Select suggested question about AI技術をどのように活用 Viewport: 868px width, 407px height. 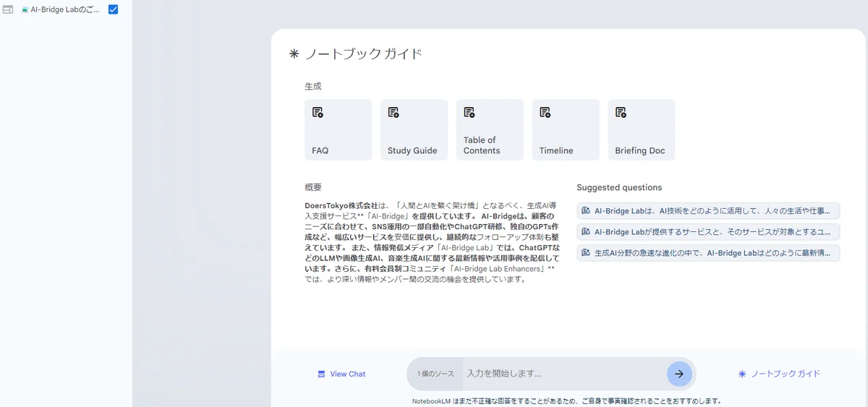point(708,211)
